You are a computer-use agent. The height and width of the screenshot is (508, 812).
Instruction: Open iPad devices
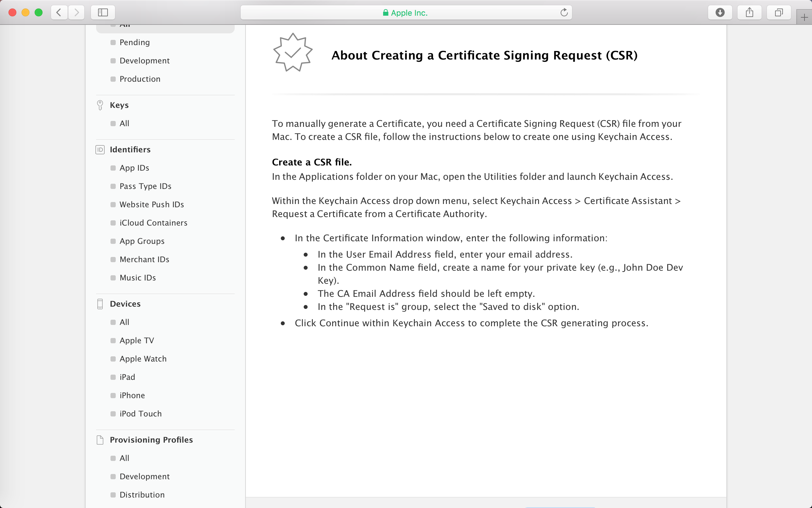coord(127,377)
